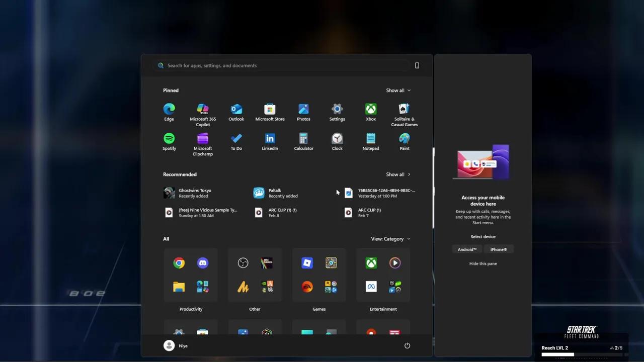
Task: Launch Hearthstone in Games group
Action: (331, 263)
